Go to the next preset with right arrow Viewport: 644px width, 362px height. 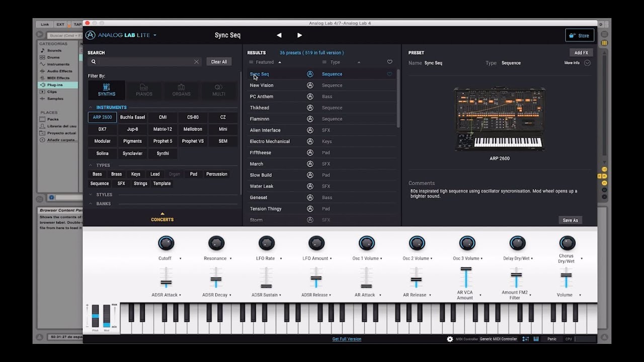point(299,35)
